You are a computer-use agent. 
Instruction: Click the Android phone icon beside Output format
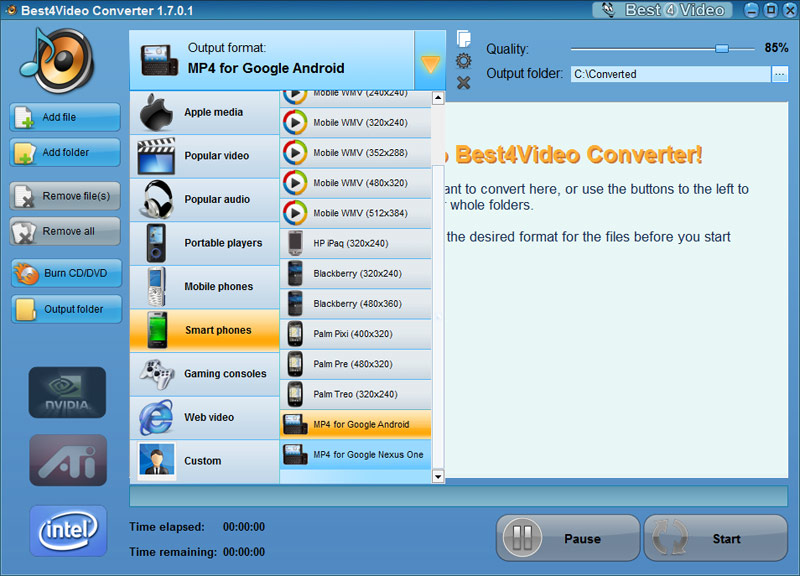(159, 60)
